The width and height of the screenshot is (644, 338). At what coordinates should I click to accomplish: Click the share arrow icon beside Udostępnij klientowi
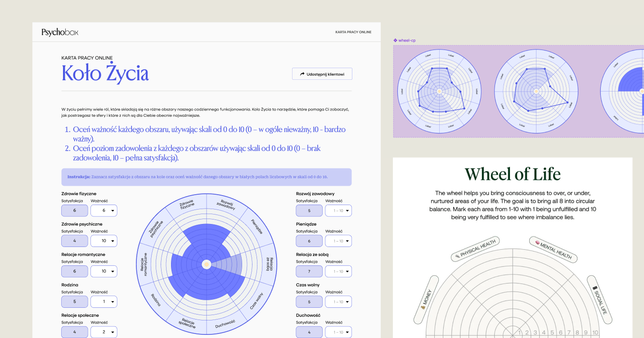click(x=302, y=74)
